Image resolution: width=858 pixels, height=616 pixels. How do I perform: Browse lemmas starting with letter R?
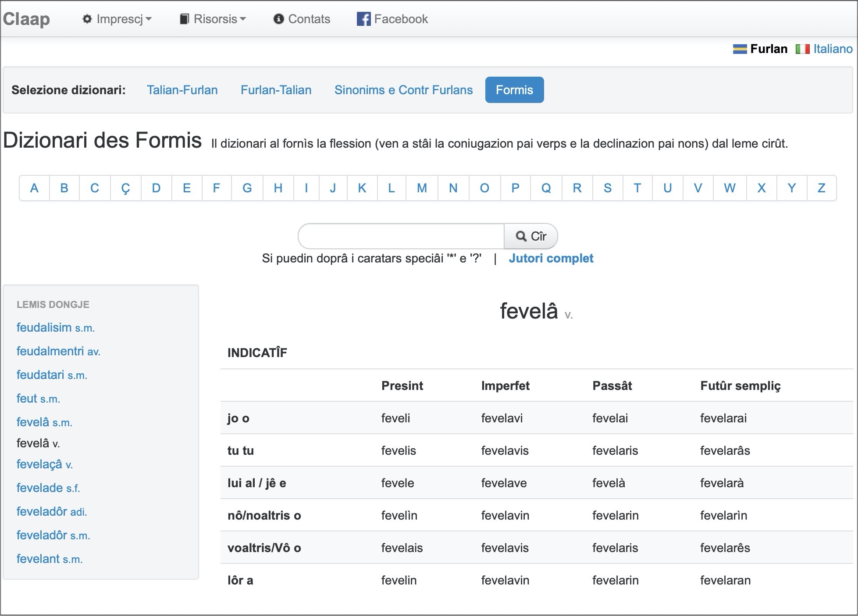coord(577,188)
